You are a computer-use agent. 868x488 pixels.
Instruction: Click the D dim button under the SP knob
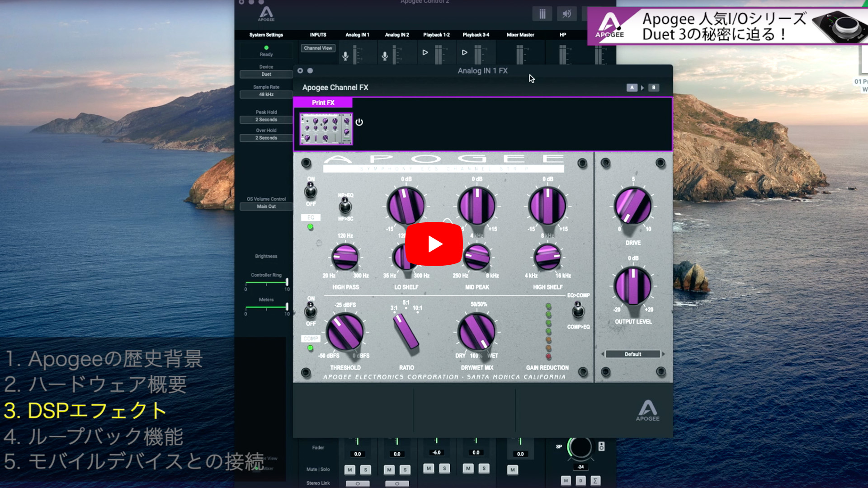click(581, 481)
